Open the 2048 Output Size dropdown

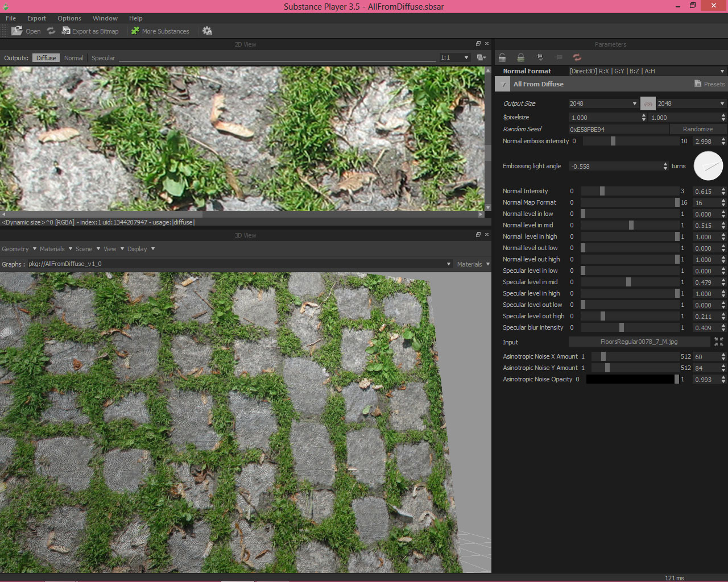click(603, 103)
